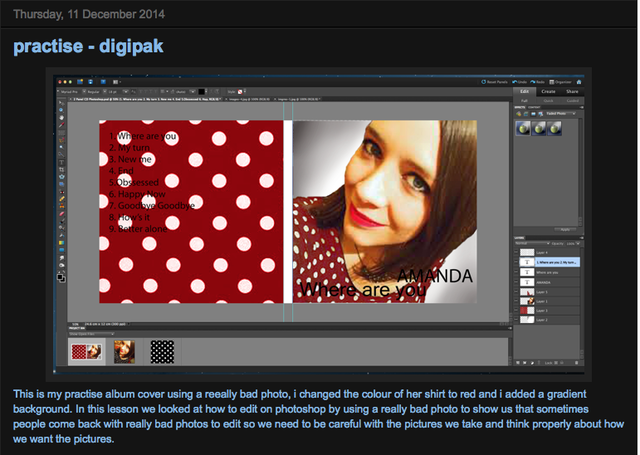Select the Blur tool
Viewport: 640px width, 455px height.
pyautogui.click(x=62, y=258)
